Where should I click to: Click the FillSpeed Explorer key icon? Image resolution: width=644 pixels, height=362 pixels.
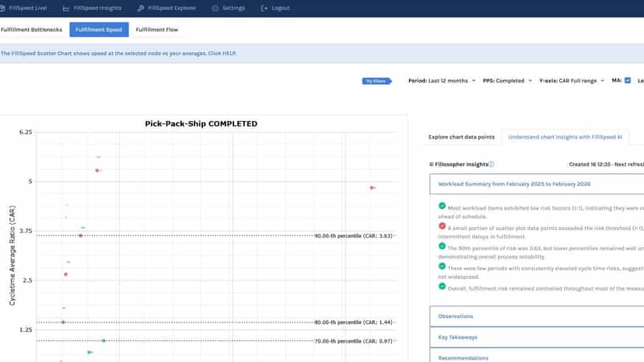pyautogui.click(x=141, y=9)
